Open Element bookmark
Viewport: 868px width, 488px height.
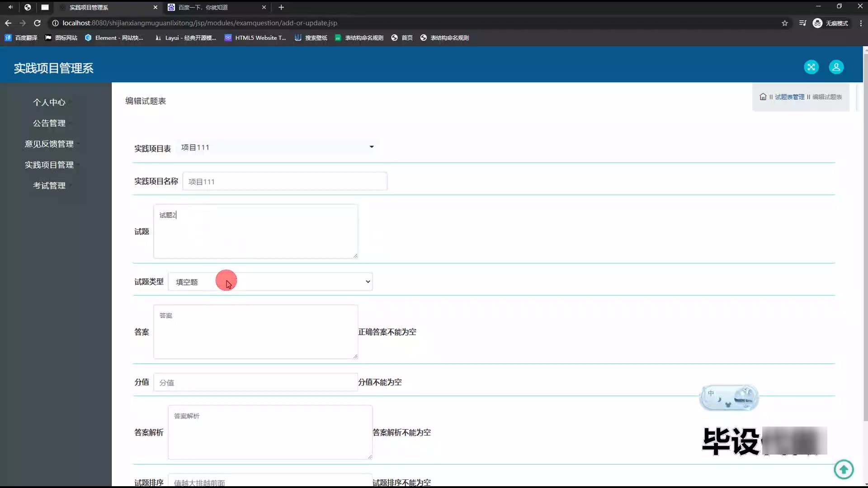[x=114, y=38]
